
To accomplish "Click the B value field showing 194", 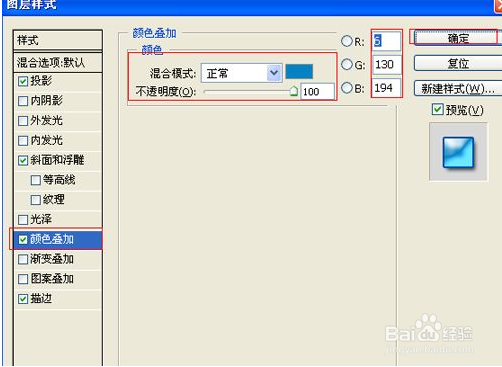I will point(386,88).
